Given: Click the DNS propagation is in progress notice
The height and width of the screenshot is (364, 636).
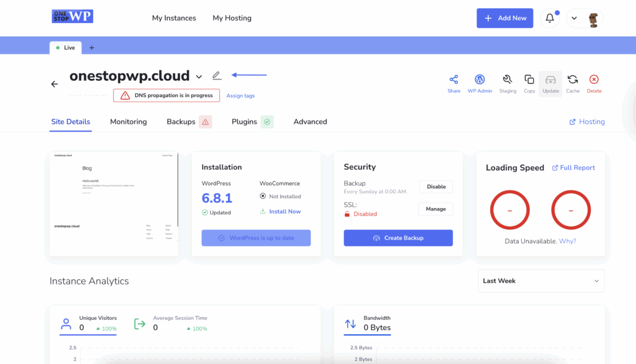Looking at the screenshot, I should [166, 96].
